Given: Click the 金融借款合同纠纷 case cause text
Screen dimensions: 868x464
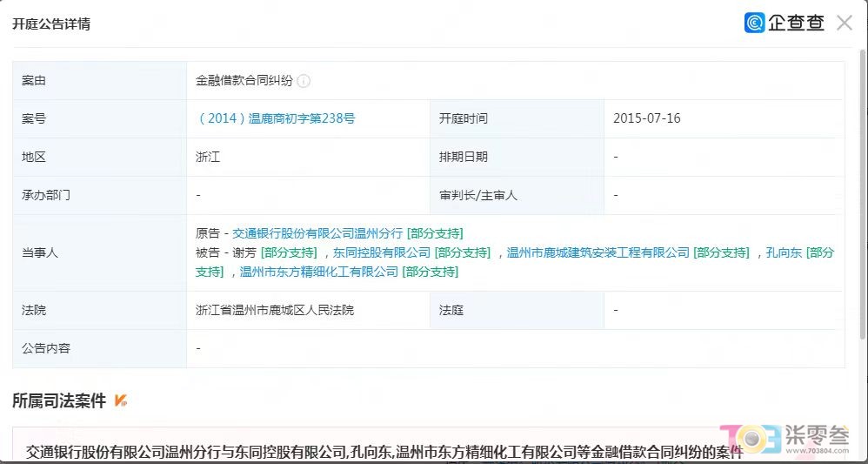Looking at the screenshot, I should [244, 81].
